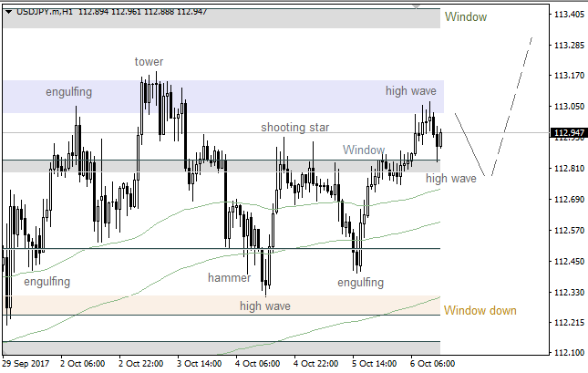This screenshot has height=373, width=588.
Task: Click the USDJPY.m,H1 chart title text
Action: click(46, 11)
